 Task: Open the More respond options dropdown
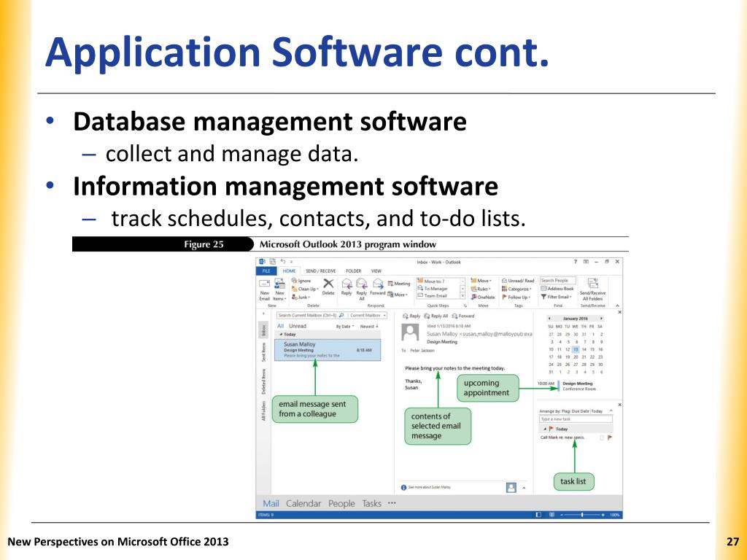398,295
